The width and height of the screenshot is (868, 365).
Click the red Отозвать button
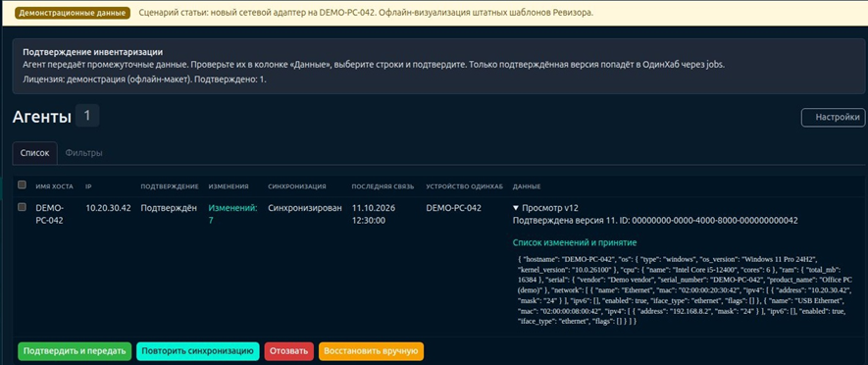pyautogui.click(x=289, y=351)
